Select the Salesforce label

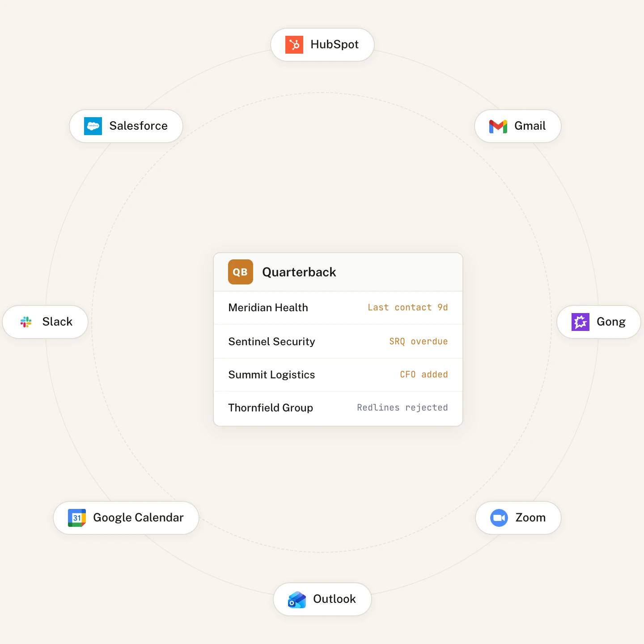139,126
